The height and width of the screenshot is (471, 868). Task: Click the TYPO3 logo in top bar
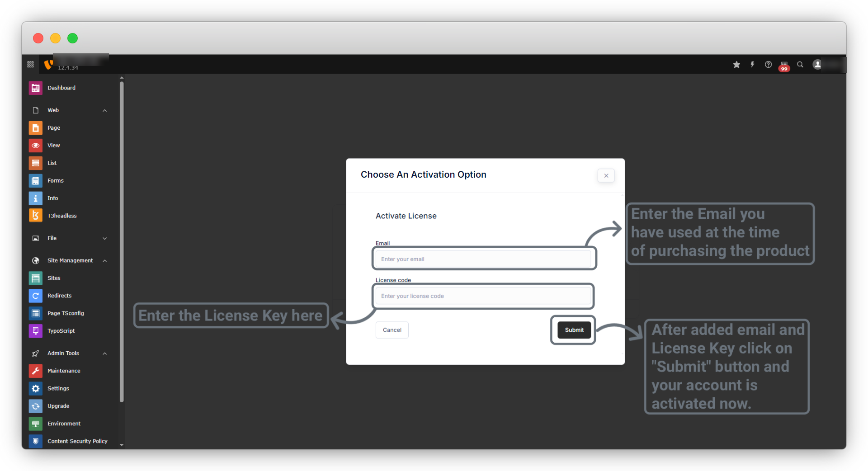tap(48, 65)
